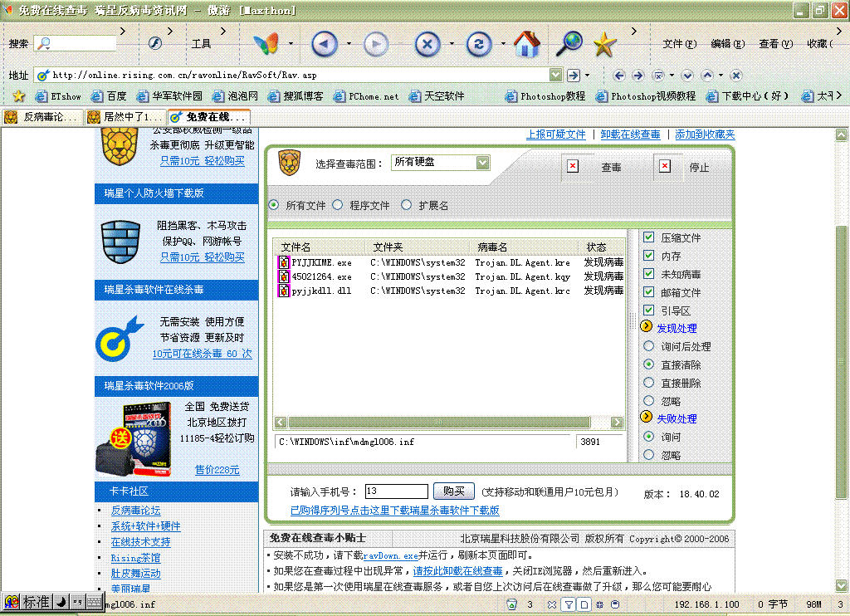Expand the Refresh button dropdown arrow
Image resolution: width=850 pixels, height=616 pixels.
(x=502, y=44)
